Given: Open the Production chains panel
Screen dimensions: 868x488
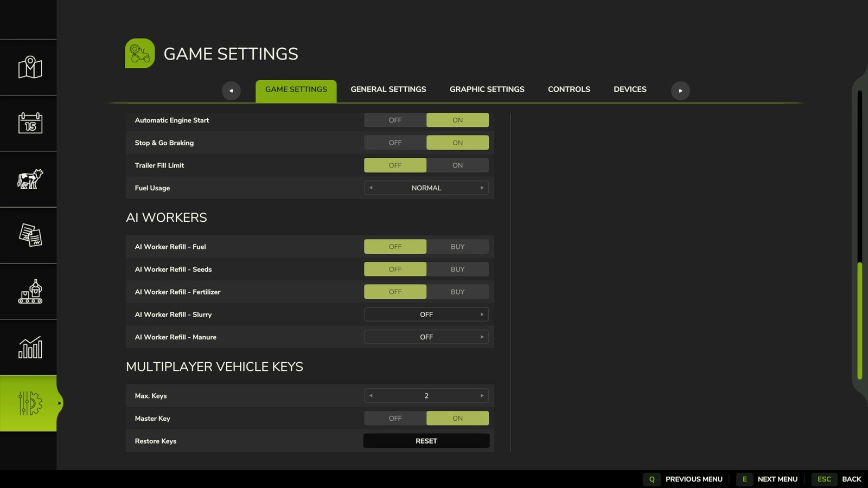Looking at the screenshot, I should tap(29, 291).
